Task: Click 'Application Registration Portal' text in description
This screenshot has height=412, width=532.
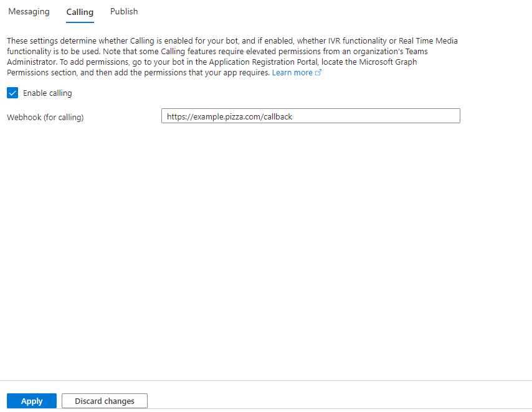Action: tap(263, 62)
